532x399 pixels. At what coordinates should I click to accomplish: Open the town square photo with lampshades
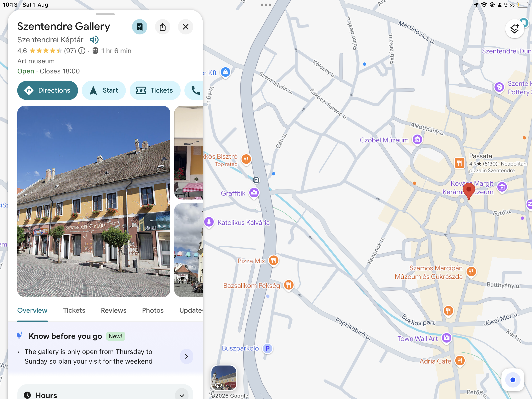click(188, 250)
